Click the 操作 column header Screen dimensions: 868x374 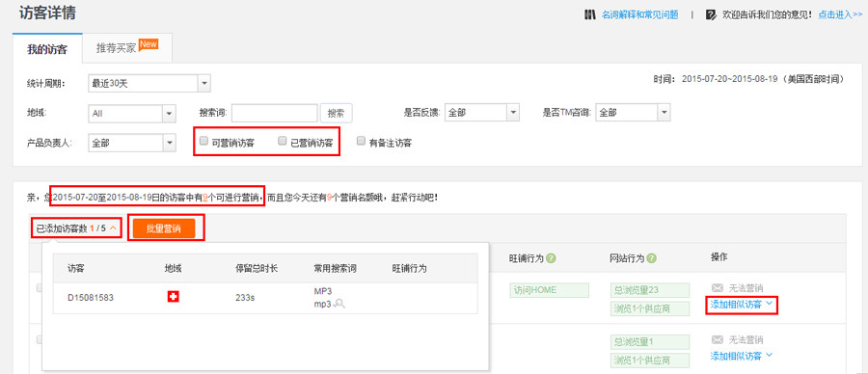click(x=719, y=257)
